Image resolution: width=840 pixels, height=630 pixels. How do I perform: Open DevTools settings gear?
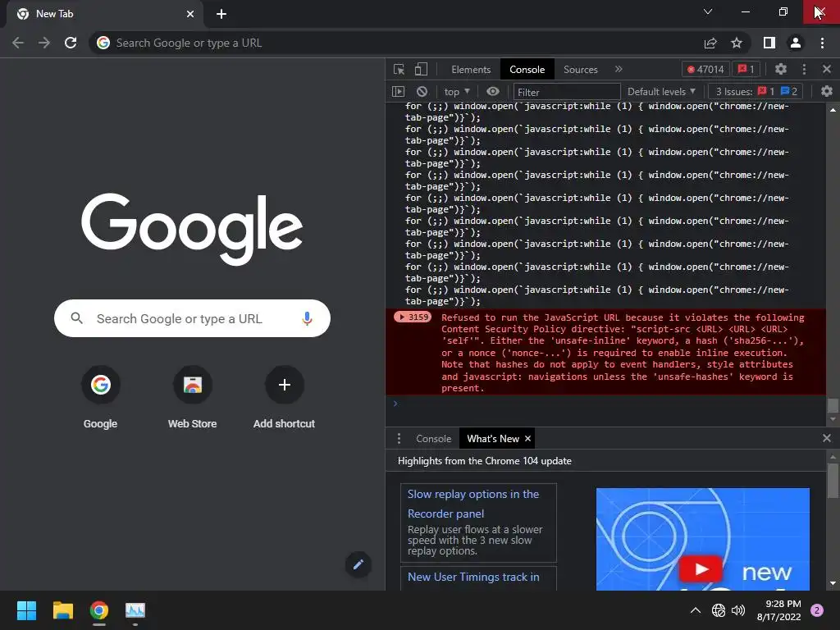point(781,69)
